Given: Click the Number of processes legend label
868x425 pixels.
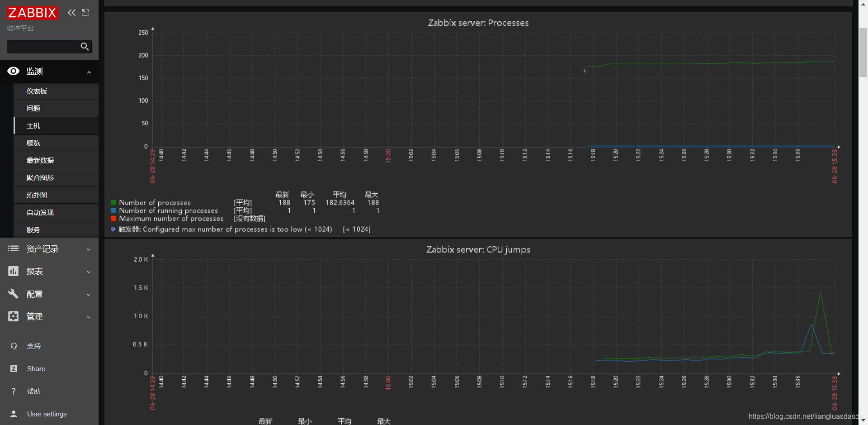Looking at the screenshot, I should 155,203.
